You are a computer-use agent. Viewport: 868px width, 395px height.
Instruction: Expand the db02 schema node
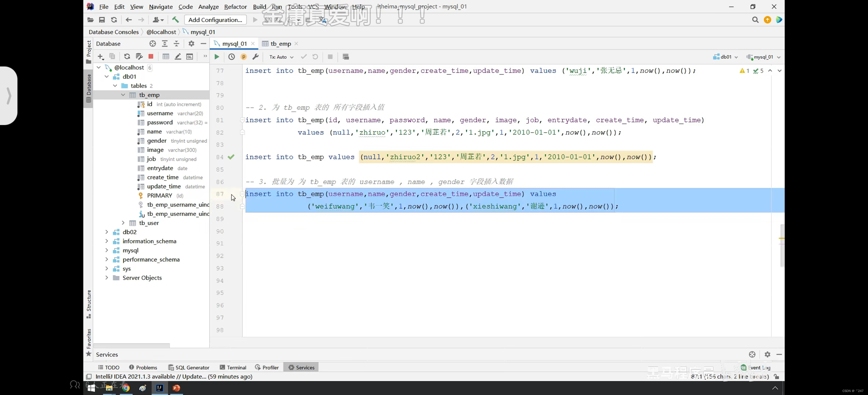(x=107, y=232)
